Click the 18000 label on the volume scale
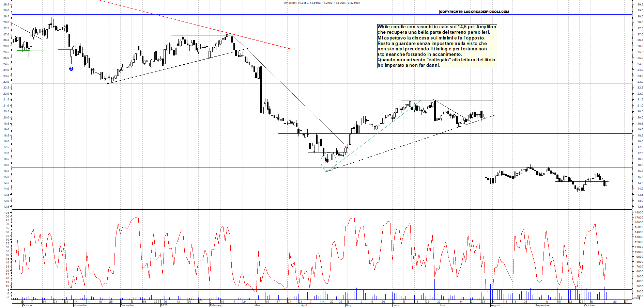This screenshot has height=307, width=644. (x=638, y=212)
